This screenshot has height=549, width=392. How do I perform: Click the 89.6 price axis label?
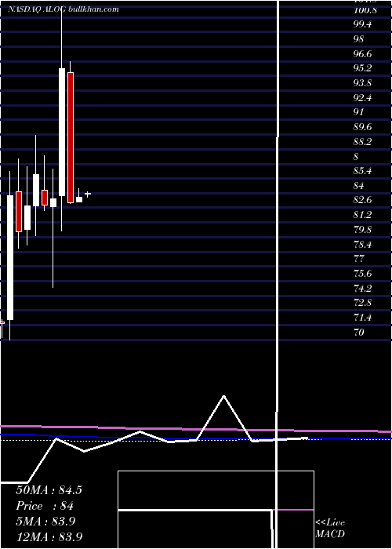362,127
